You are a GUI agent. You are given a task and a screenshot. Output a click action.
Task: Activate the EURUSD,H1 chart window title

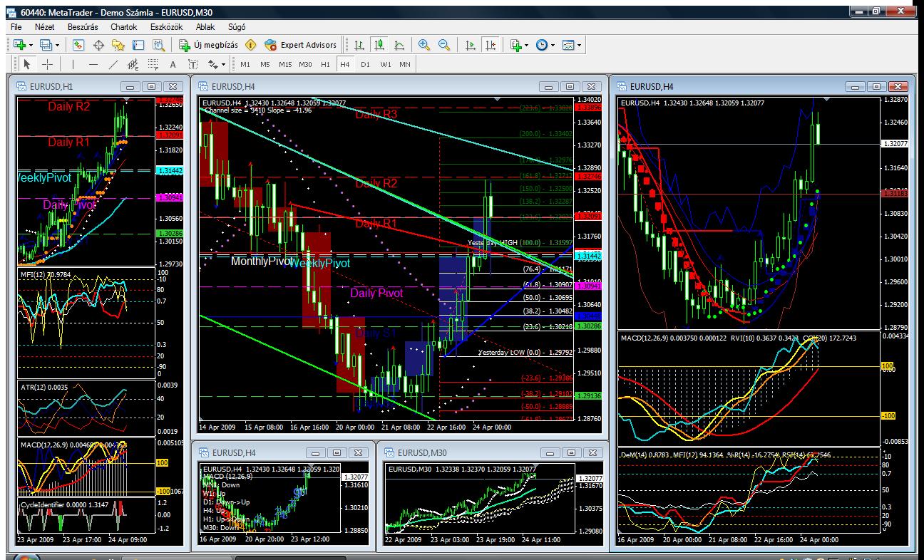pos(52,86)
